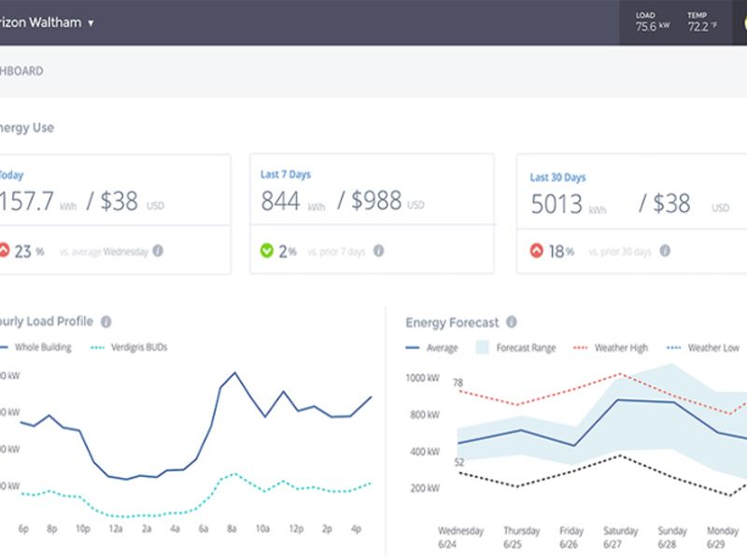Viewport: 747px width, 560px height.
Task: Click the red up-arrow icon beside 23%
Action: click(4, 250)
